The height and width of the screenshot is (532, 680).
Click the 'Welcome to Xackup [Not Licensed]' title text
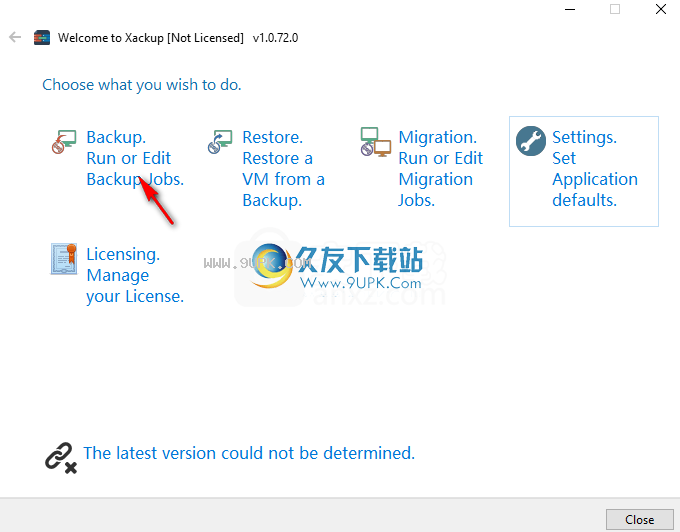click(x=150, y=38)
